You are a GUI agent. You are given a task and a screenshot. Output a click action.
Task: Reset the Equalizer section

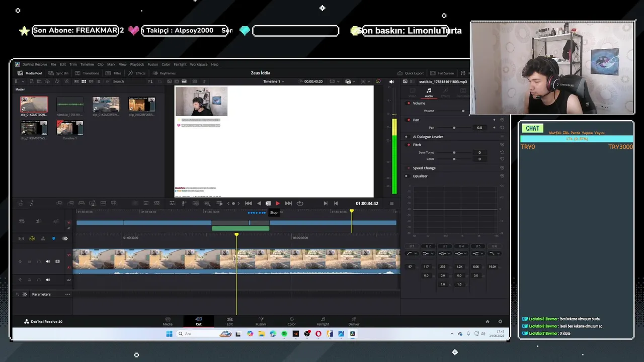(x=502, y=176)
